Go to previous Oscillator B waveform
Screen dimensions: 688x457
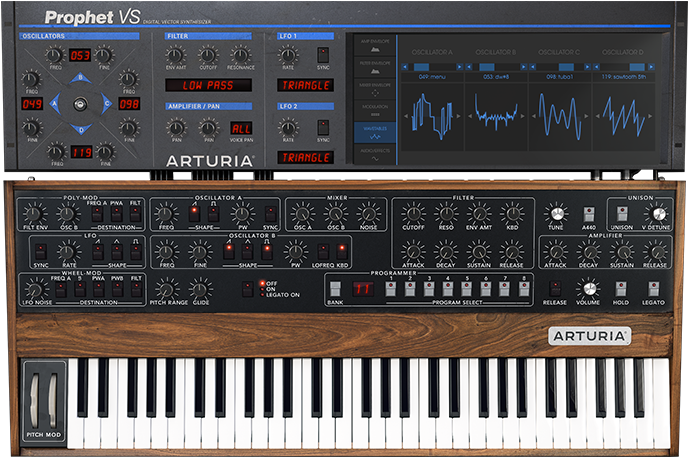pyautogui.click(x=470, y=116)
